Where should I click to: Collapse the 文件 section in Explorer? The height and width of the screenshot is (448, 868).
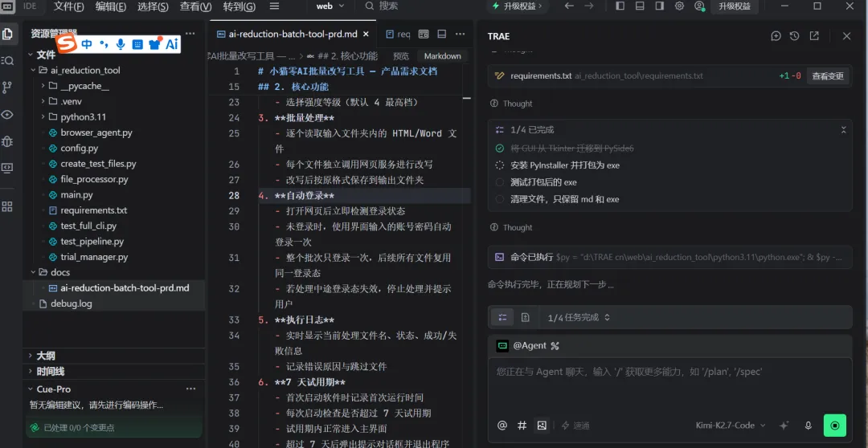(31, 55)
